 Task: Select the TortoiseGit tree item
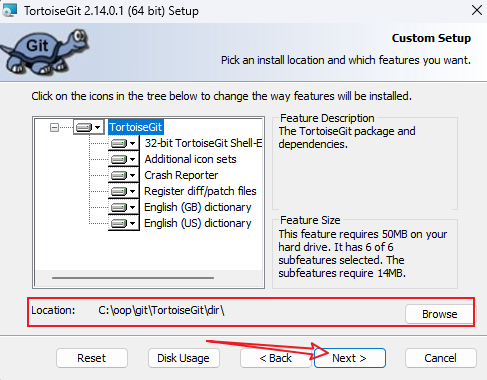coord(136,127)
